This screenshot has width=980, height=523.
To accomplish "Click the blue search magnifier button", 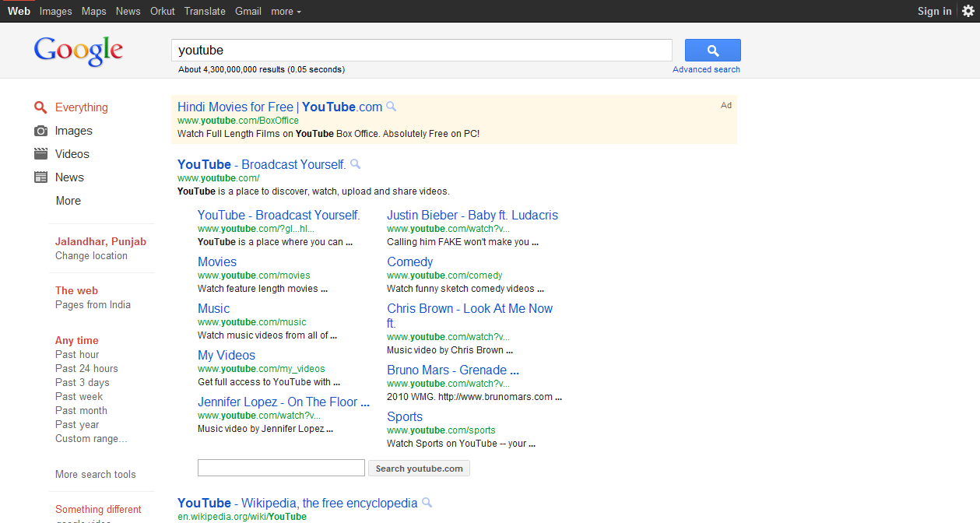I will pos(712,50).
